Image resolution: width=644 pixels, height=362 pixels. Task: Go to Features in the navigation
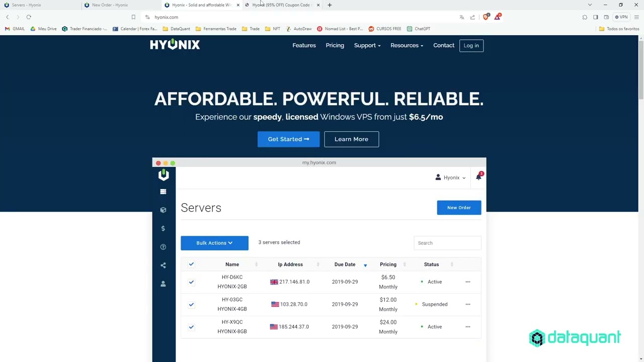(x=304, y=45)
